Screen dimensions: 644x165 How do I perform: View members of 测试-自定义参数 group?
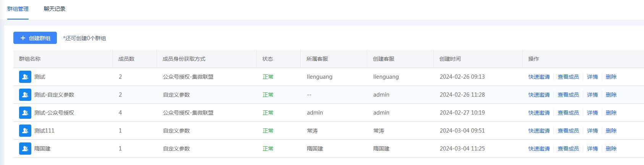point(568,95)
